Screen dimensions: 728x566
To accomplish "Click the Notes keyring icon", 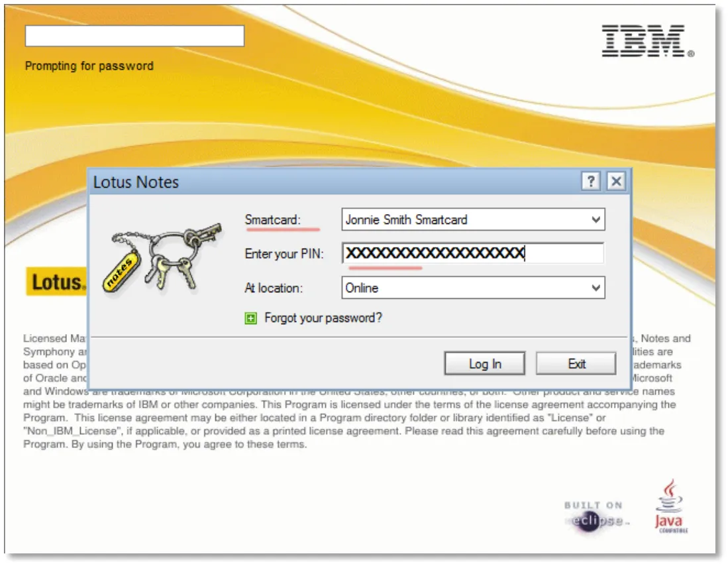I will click(x=162, y=259).
